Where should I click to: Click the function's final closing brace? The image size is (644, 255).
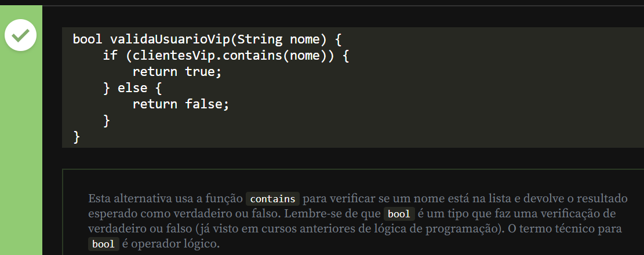[x=77, y=137]
